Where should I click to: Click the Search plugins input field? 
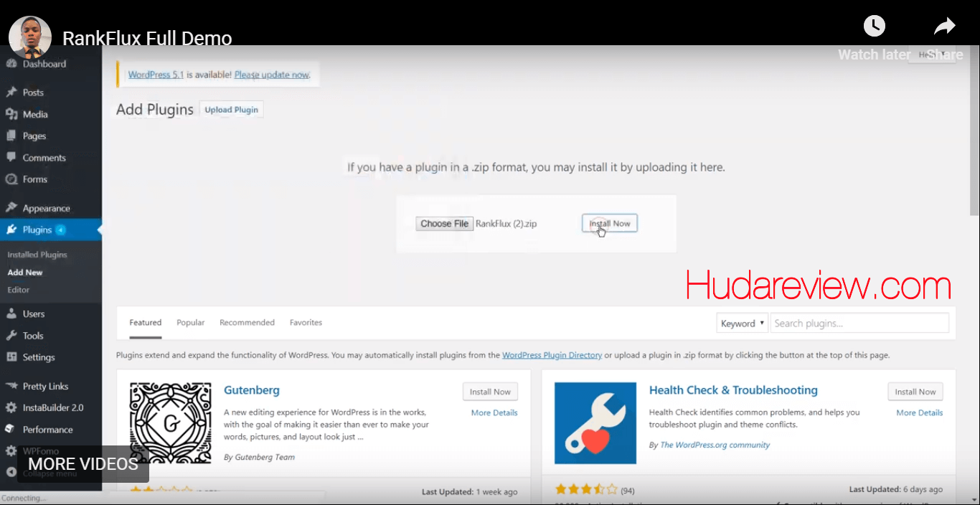[x=859, y=324]
